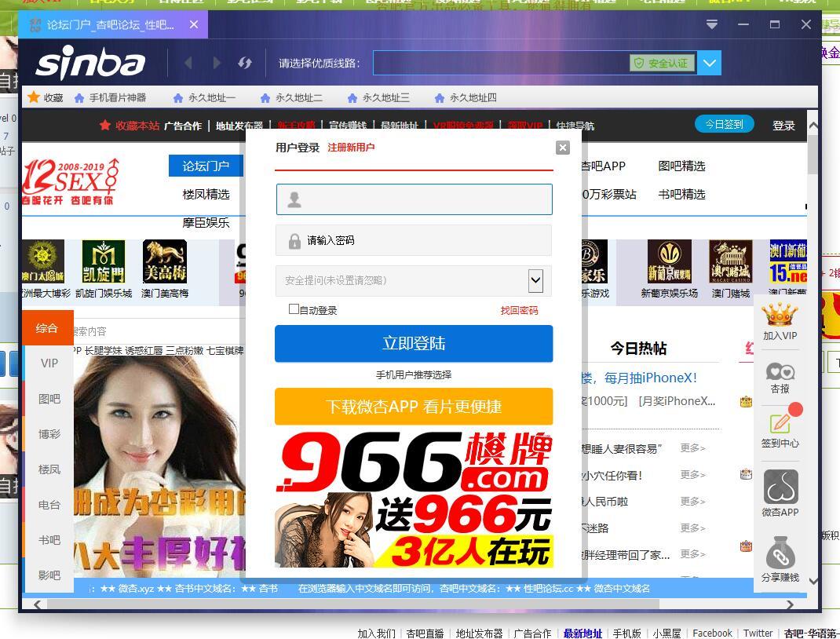Enable the 自动登录 checkbox
The image size is (840, 639).
point(294,309)
